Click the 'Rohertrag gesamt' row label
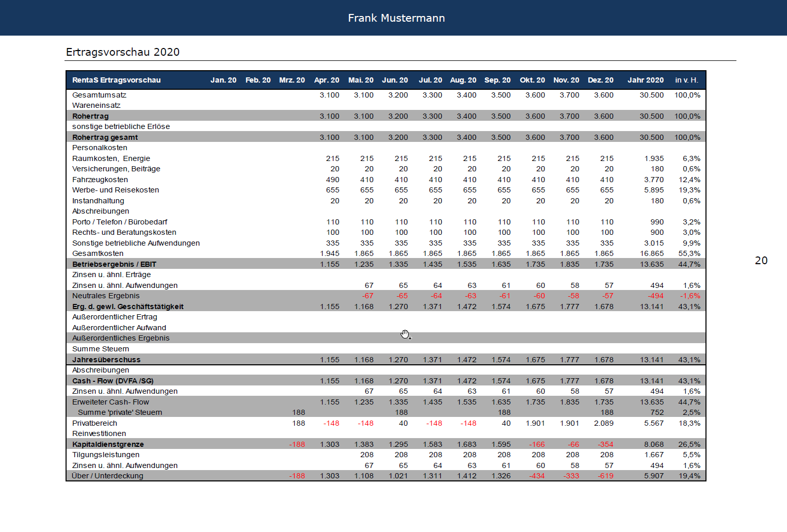The width and height of the screenshot is (787, 532). [x=105, y=137]
